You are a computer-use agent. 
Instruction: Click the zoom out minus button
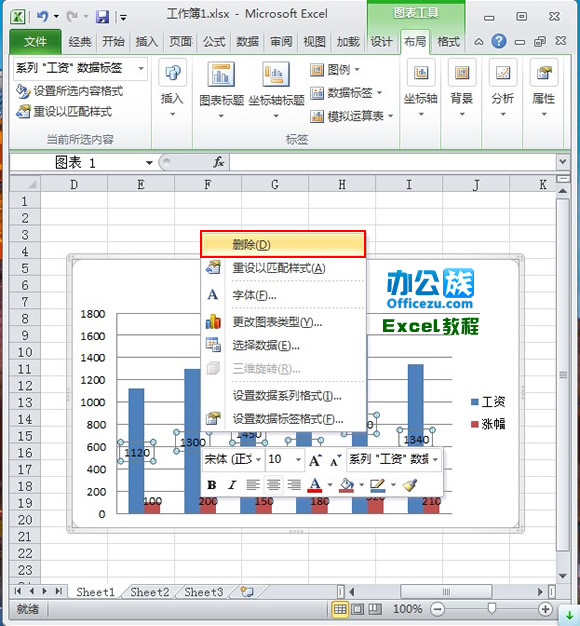[x=437, y=609]
